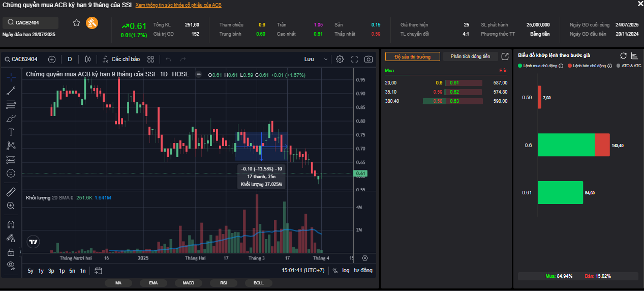Screen dimensions: 644x291
Task: Select the trend line drawing tool
Action: coord(11,91)
